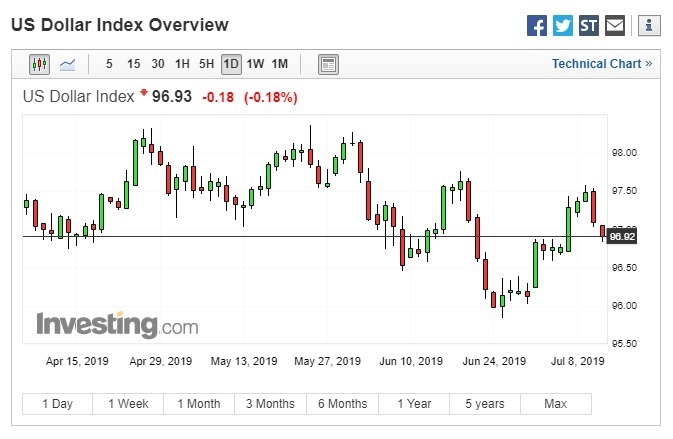Switch to area line chart type
The height and width of the screenshot is (439, 673).
point(67,64)
